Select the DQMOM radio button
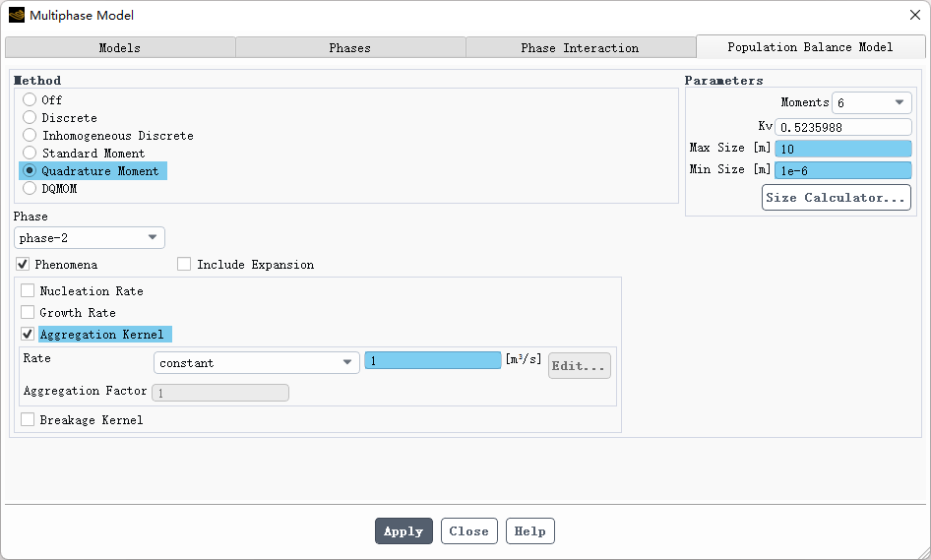The width and height of the screenshot is (931, 560). pos(30,189)
